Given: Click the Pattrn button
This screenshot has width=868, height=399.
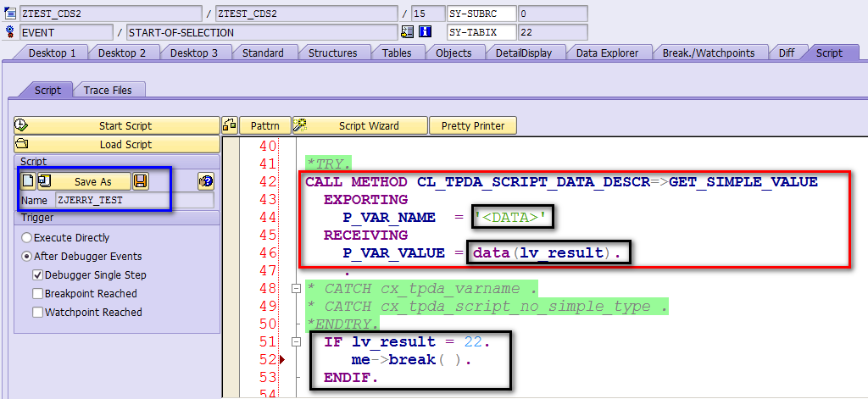Looking at the screenshot, I should [265, 125].
